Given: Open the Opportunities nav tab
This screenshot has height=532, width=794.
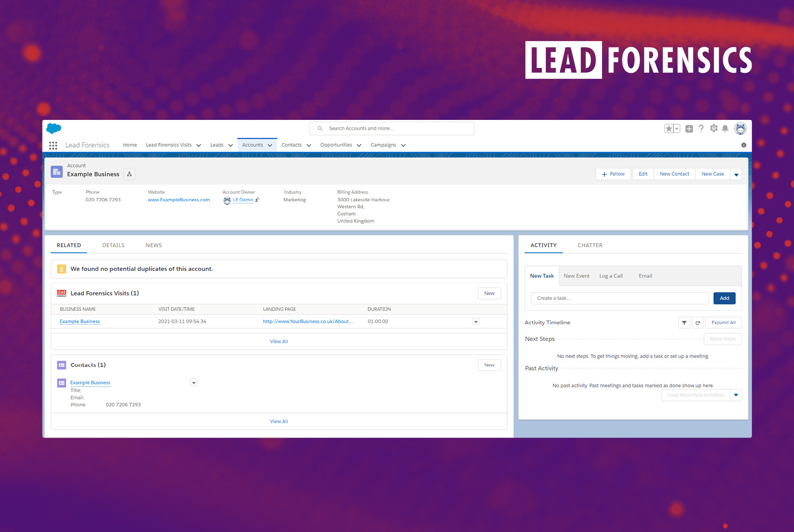Looking at the screenshot, I should click(x=336, y=145).
